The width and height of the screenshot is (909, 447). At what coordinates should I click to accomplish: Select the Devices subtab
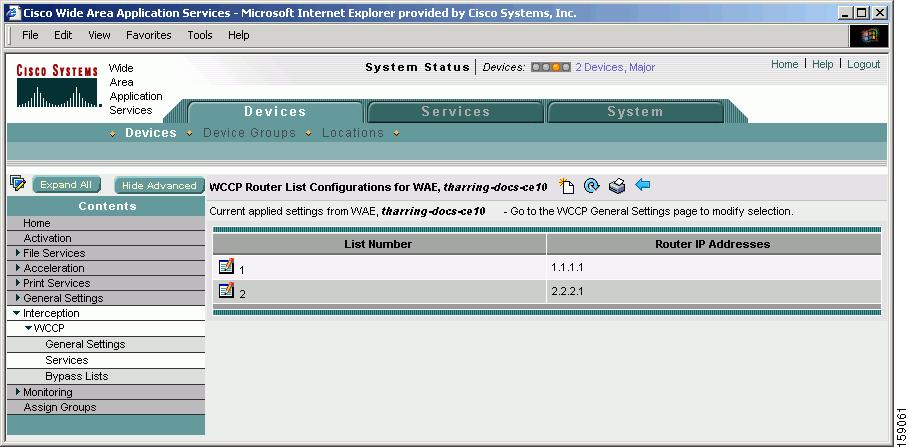point(151,133)
